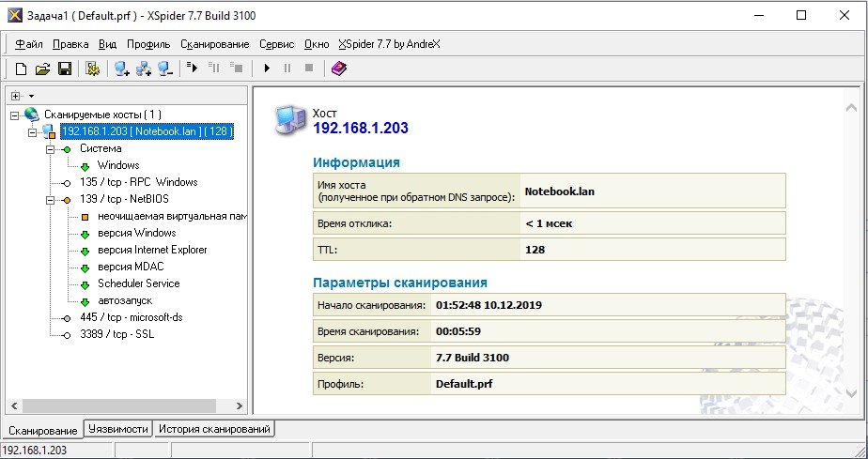
Task: Select the Windows item under Система
Action: pos(118,165)
